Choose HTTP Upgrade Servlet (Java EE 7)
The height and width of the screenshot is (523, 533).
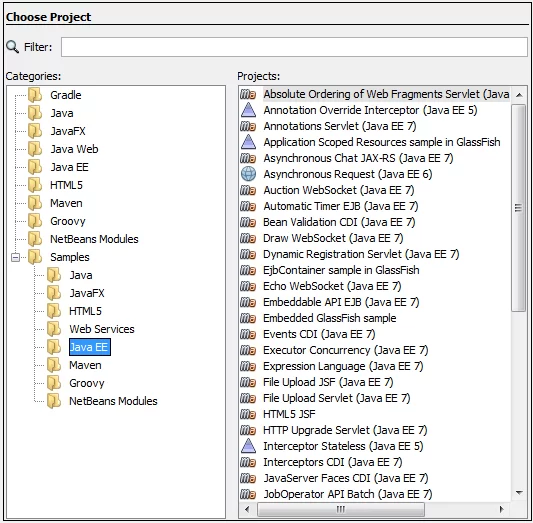(x=345, y=430)
